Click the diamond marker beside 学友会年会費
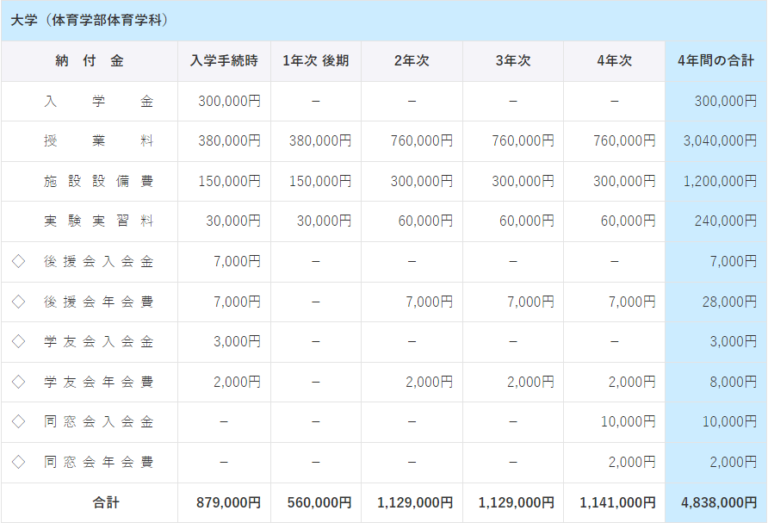This screenshot has height=523, width=768. point(18,382)
